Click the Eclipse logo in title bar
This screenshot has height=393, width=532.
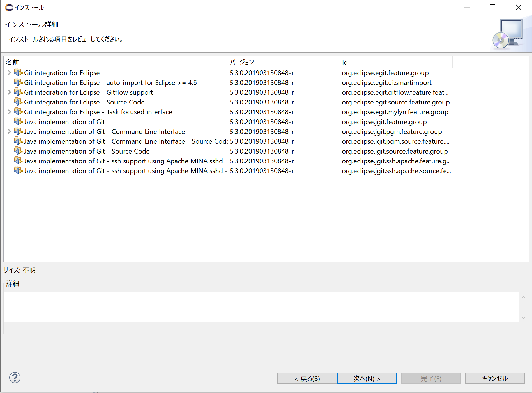9,8
